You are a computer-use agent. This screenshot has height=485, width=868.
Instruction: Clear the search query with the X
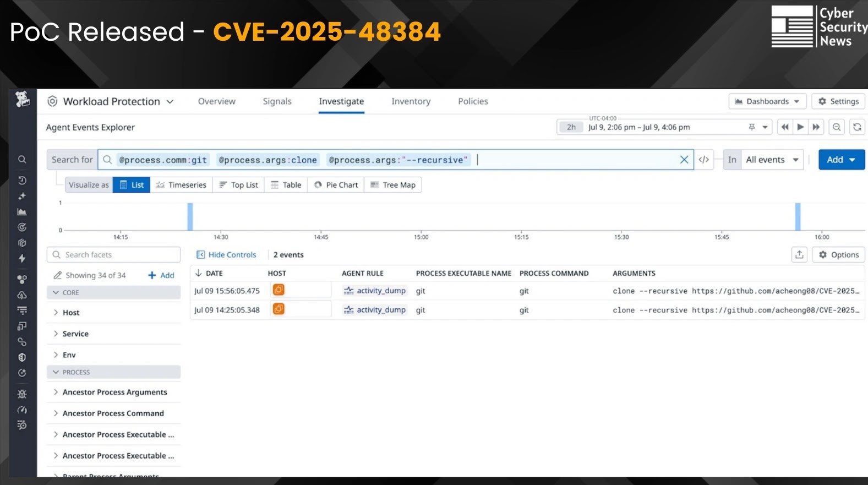pyautogui.click(x=684, y=160)
